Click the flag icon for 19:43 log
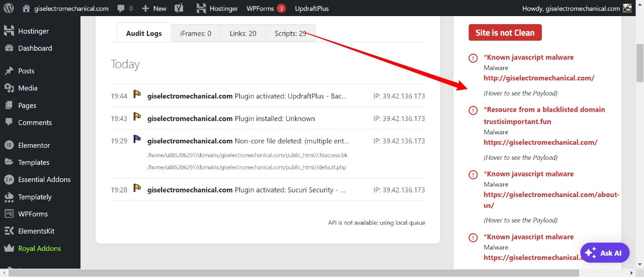 click(x=137, y=117)
